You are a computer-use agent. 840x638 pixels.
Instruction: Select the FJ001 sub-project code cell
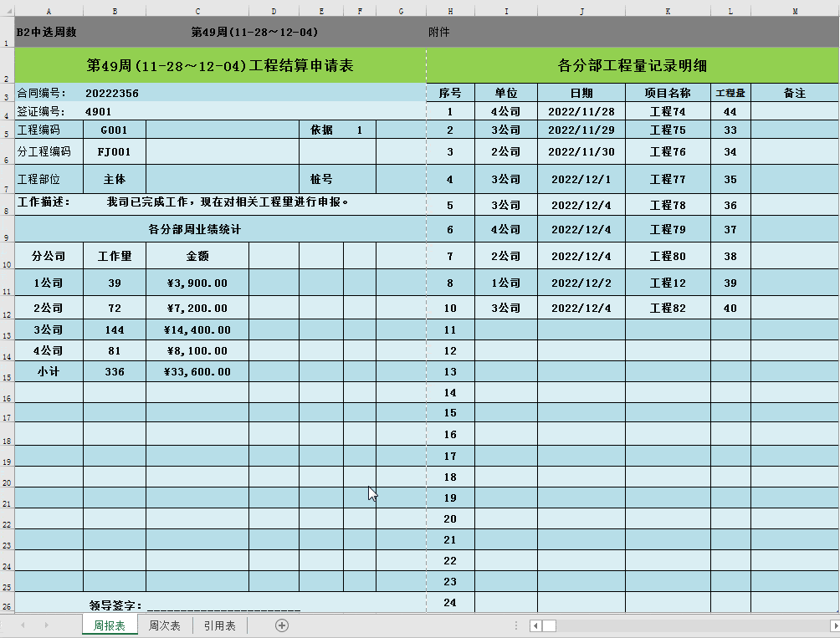114,152
